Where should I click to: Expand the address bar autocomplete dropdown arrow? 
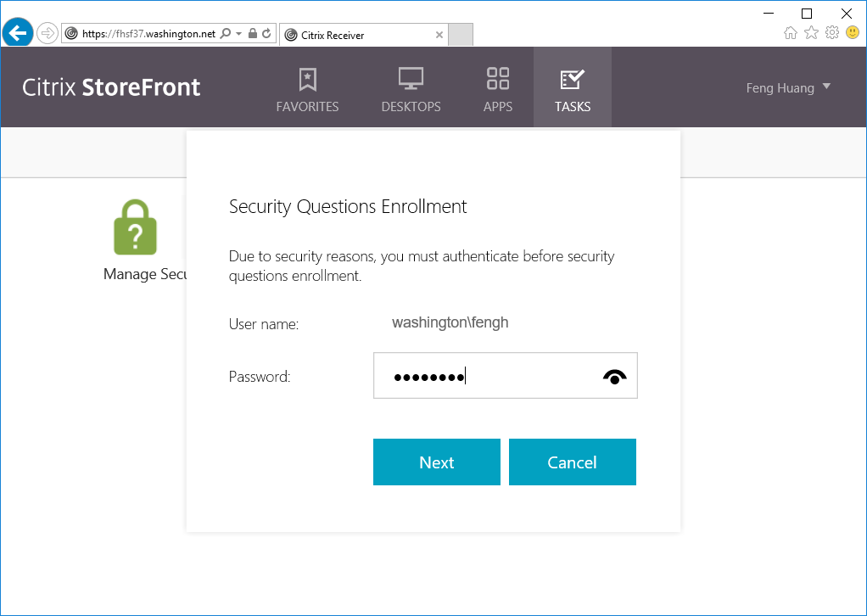click(x=239, y=34)
